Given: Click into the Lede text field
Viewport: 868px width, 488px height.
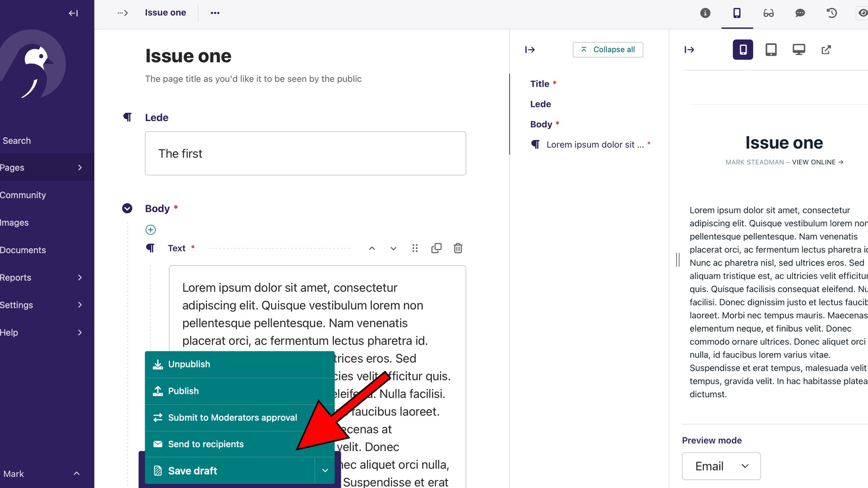Looking at the screenshot, I should click(x=305, y=153).
